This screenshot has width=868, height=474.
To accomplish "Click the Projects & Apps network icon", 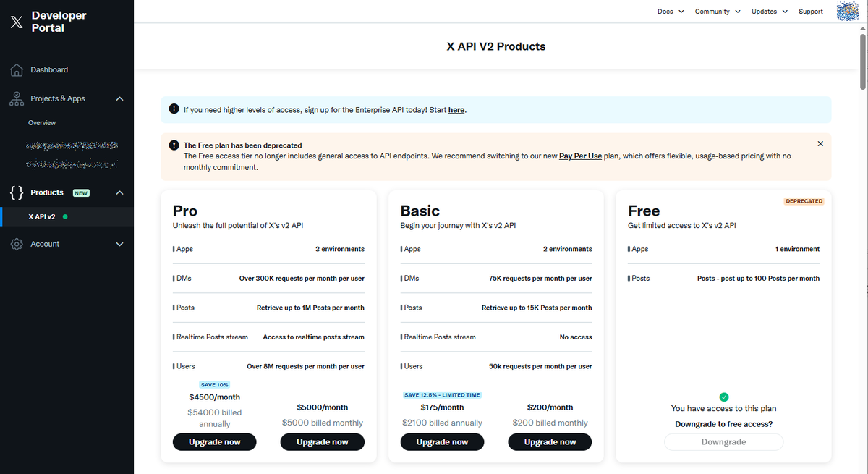I will click(17, 99).
